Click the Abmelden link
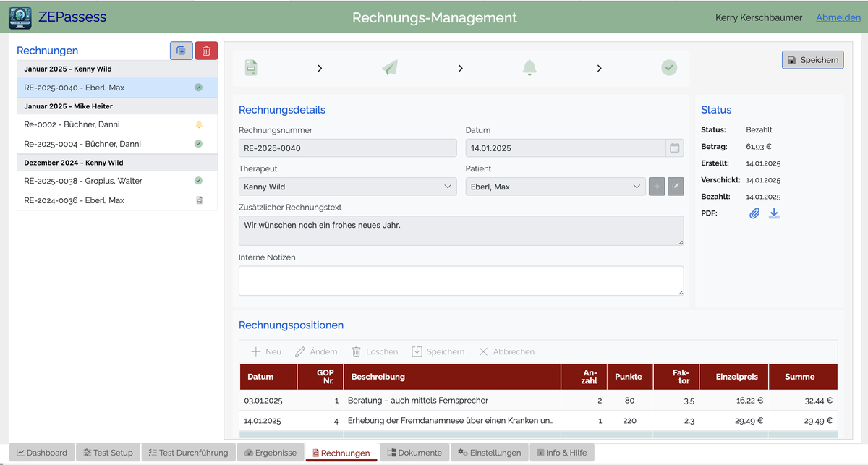 [838, 17]
